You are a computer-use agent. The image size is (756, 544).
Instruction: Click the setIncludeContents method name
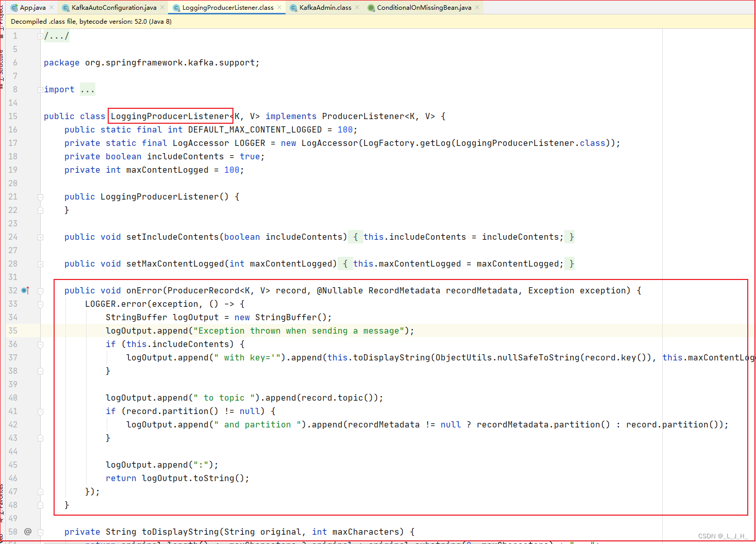pyautogui.click(x=173, y=237)
